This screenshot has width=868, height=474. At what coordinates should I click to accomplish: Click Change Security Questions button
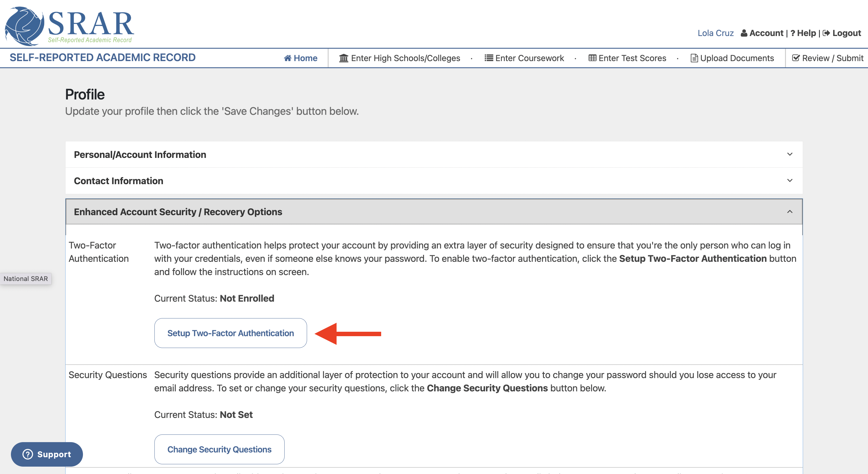tap(219, 449)
